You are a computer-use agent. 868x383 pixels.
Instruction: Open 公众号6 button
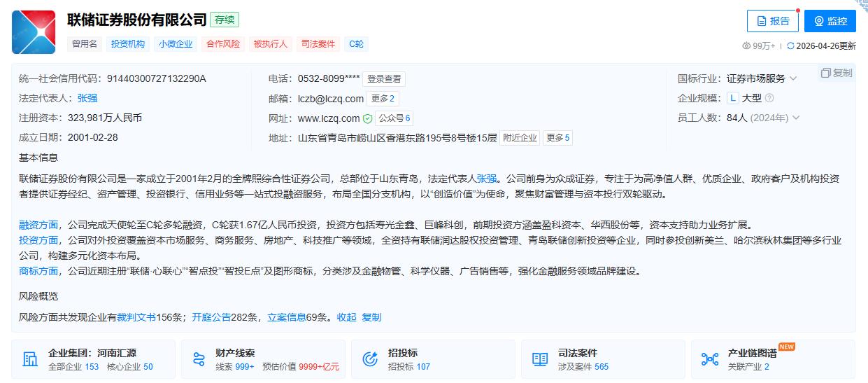(x=394, y=118)
